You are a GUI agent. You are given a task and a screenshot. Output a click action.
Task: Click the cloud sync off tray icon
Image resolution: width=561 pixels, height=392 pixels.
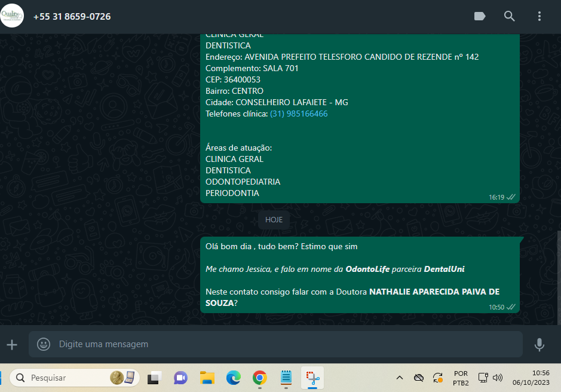click(419, 378)
